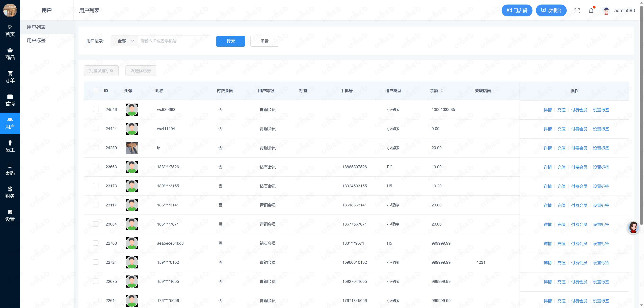This screenshot has width=644, height=308.
Task: Click the 用户列表 page title breadcrumb
Action: click(x=89, y=11)
